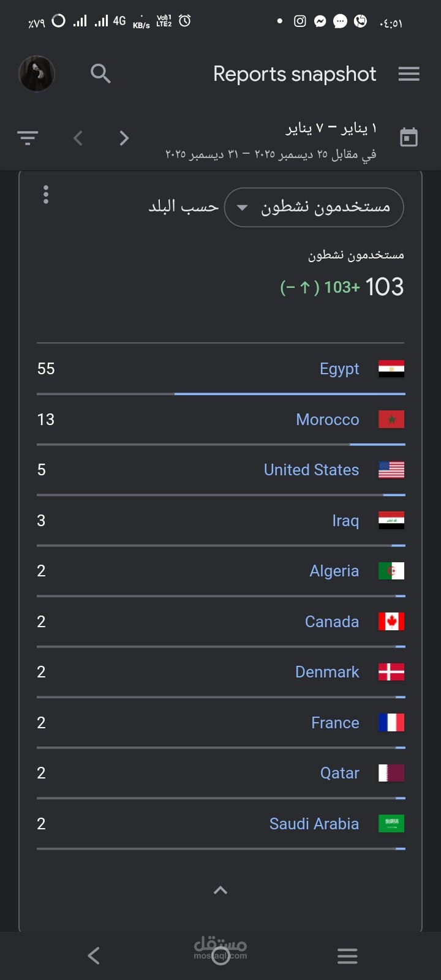Click the date range text at top
441x980 pixels.
331,129
